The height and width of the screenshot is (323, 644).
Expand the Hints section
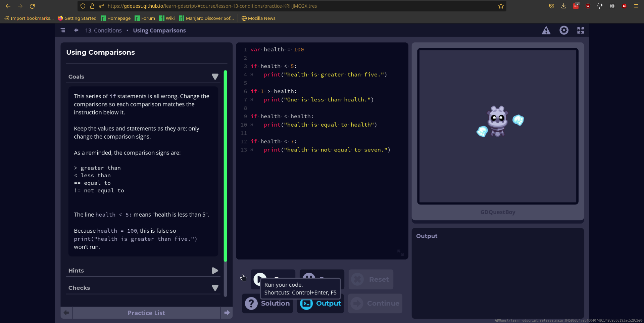click(215, 270)
